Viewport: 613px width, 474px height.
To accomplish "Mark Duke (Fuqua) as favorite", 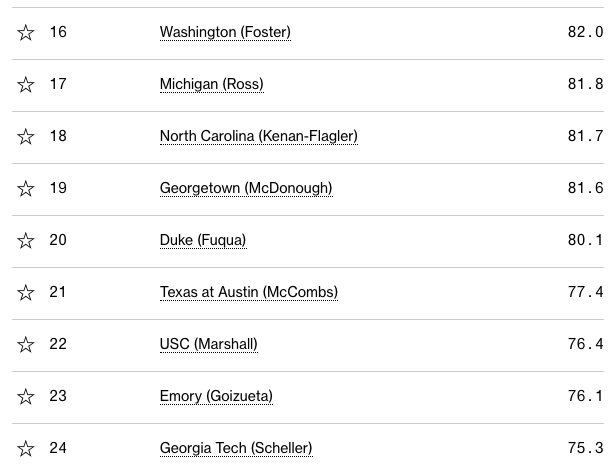I will pyautogui.click(x=26, y=241).
